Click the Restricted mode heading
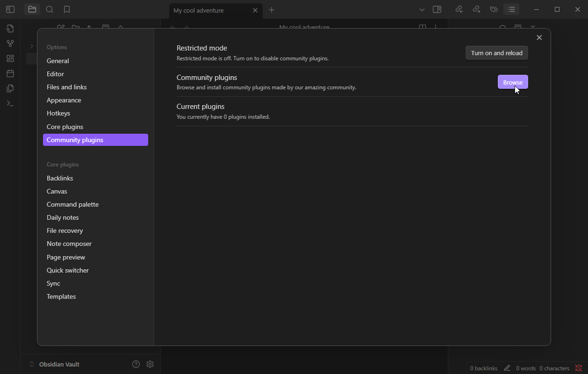The image size is (588, 374). [x=202, y=48]
